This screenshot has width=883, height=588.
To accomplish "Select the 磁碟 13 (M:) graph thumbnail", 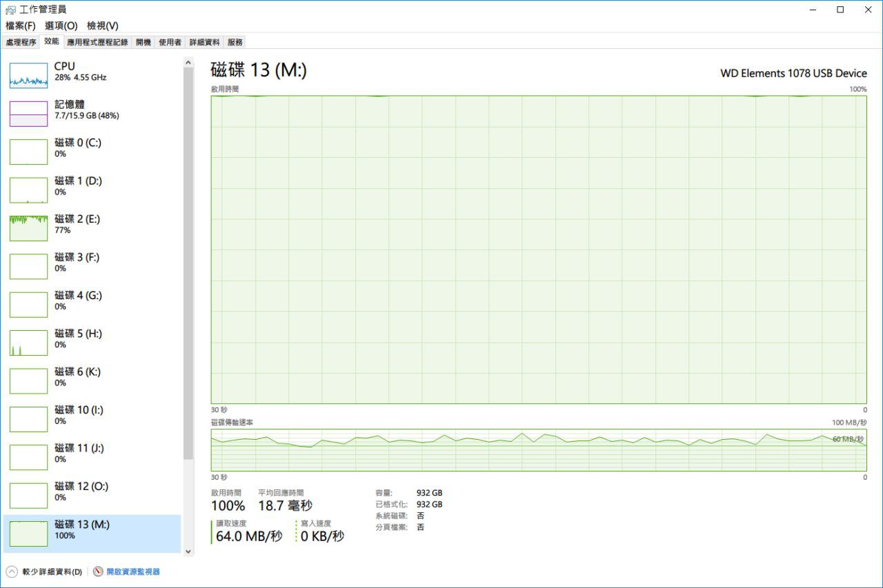I will point(28,534).
